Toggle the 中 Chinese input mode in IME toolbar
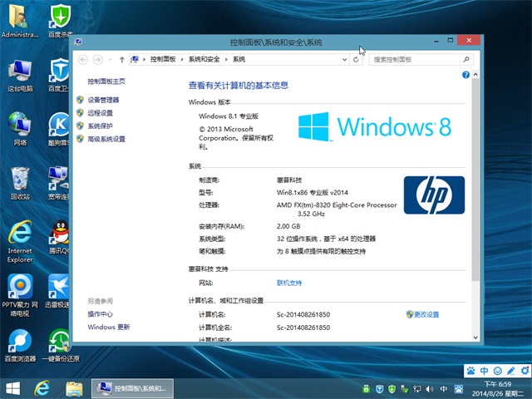The height and width of the screenshot is (399, 532). point(483,370)
